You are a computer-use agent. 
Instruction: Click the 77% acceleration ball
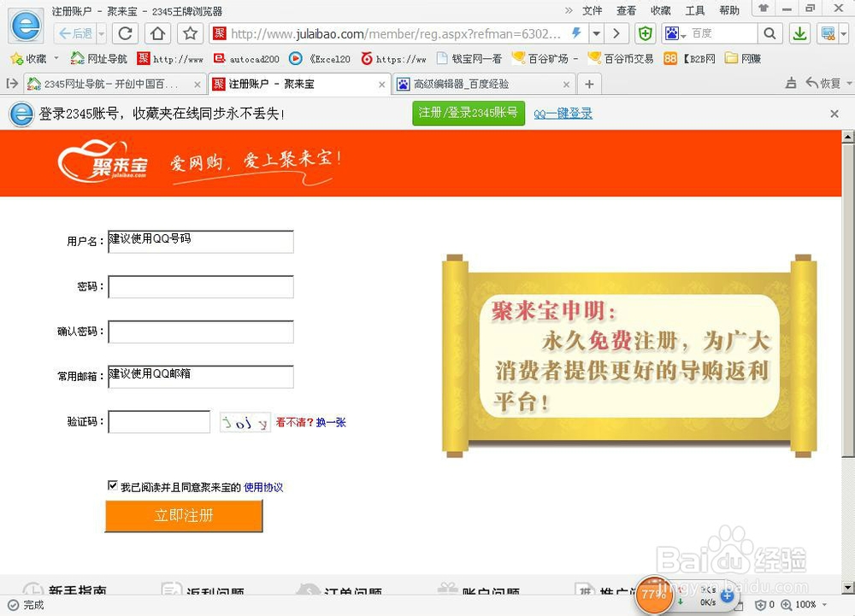654,593
